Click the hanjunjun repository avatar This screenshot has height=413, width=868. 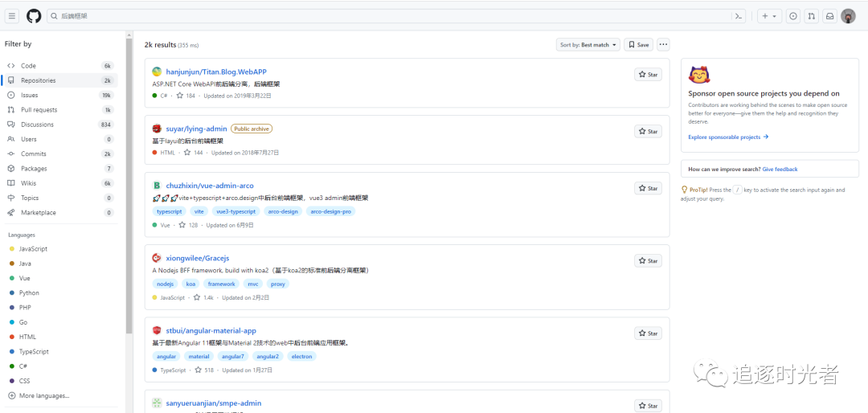[157, 72]
